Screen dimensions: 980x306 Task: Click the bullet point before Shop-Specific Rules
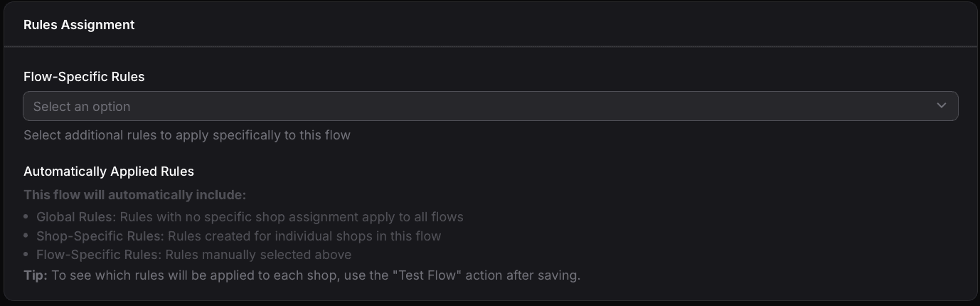(x=26, y=236)
